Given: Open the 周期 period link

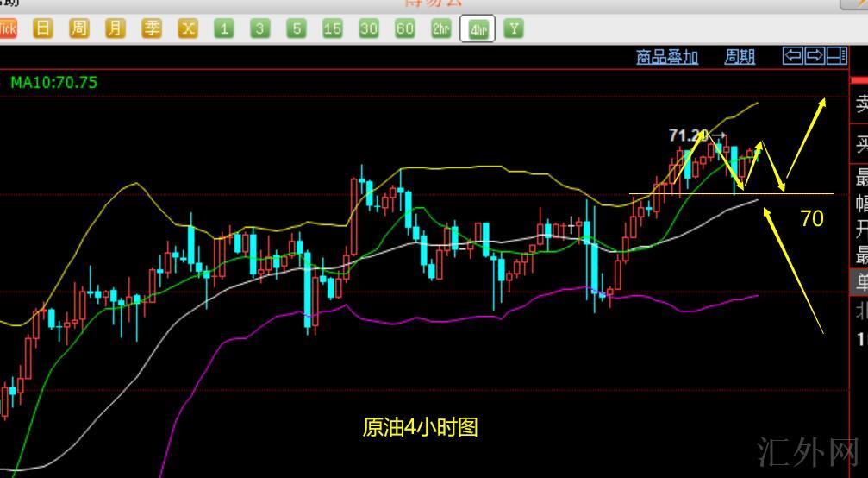Looking at the screenshot, I should 740,57.
